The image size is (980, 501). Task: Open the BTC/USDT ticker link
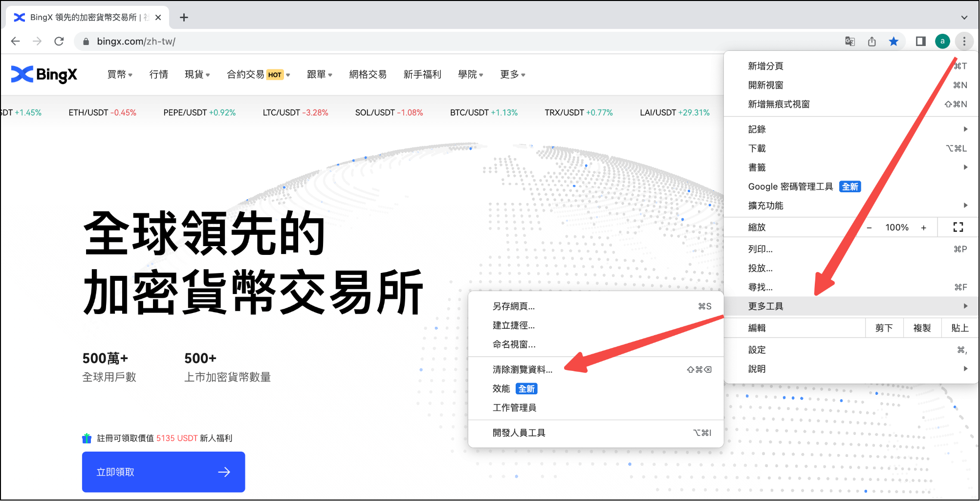pos(483,113)
